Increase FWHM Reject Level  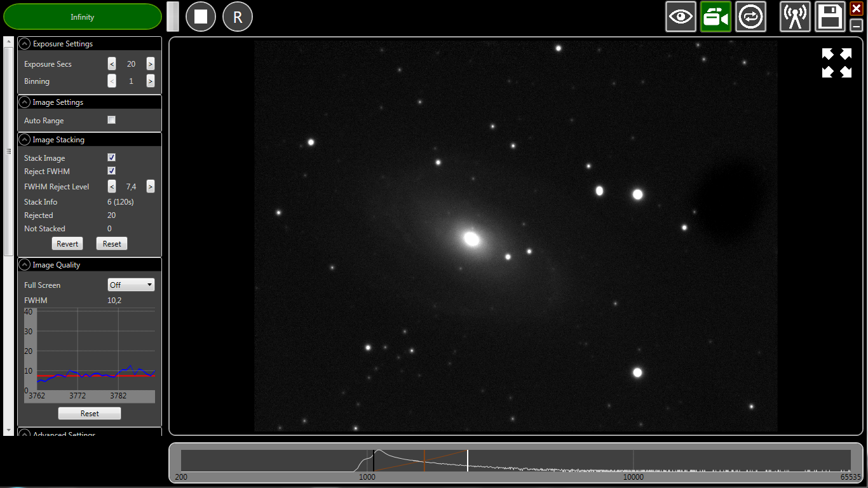[150, 186]
